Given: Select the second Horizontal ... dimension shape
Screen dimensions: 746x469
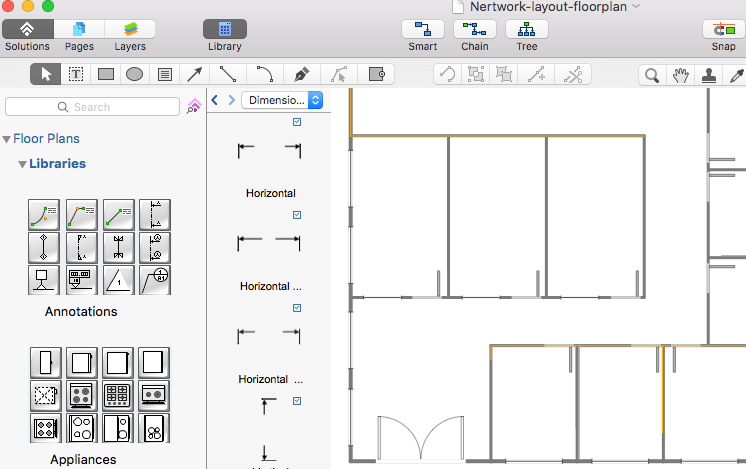Looking at the screenshot, I should coord(269,243).
